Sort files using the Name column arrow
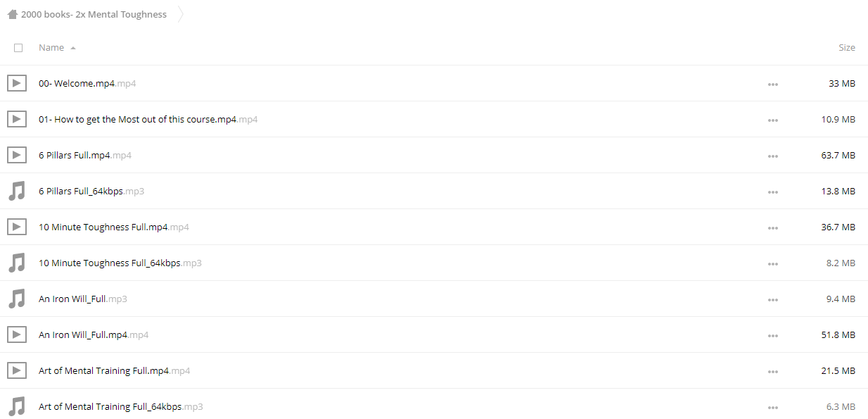 click(73, 48)
